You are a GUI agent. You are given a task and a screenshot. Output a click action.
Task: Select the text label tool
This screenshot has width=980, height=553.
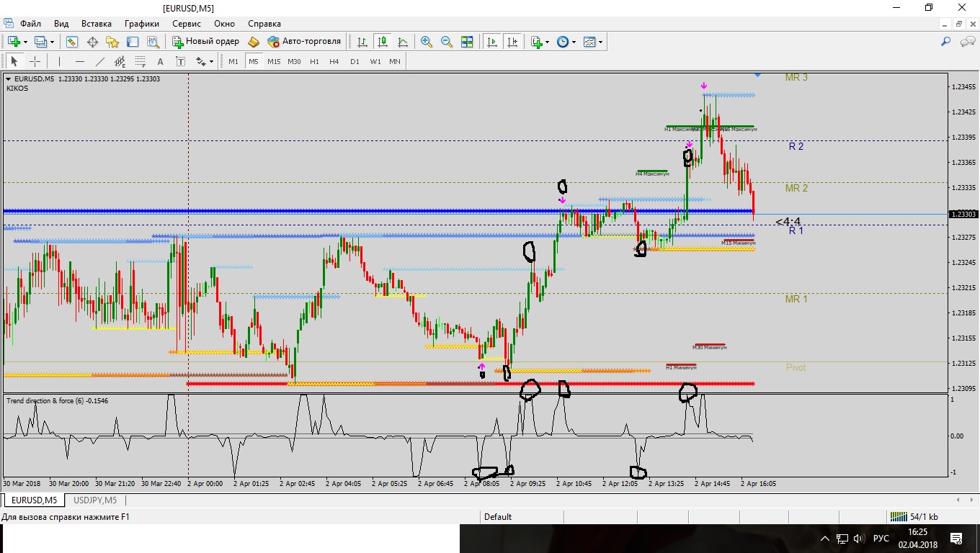[x=180, y=61]
